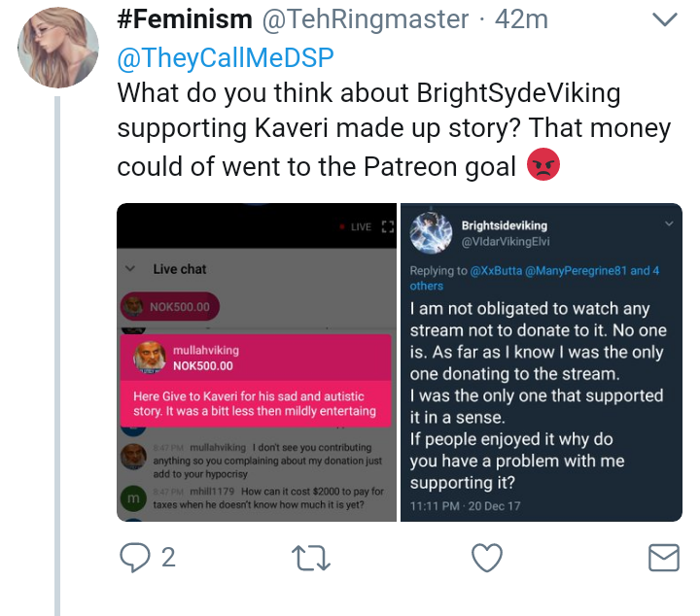Open the Brightsideviking avatar in the embedded tweet

tap(431, 233)
